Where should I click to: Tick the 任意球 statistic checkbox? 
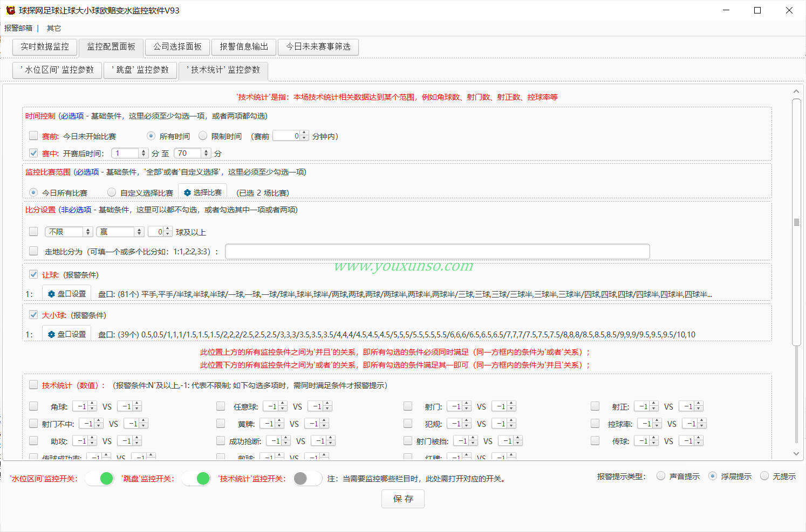[x=221, y=406]
